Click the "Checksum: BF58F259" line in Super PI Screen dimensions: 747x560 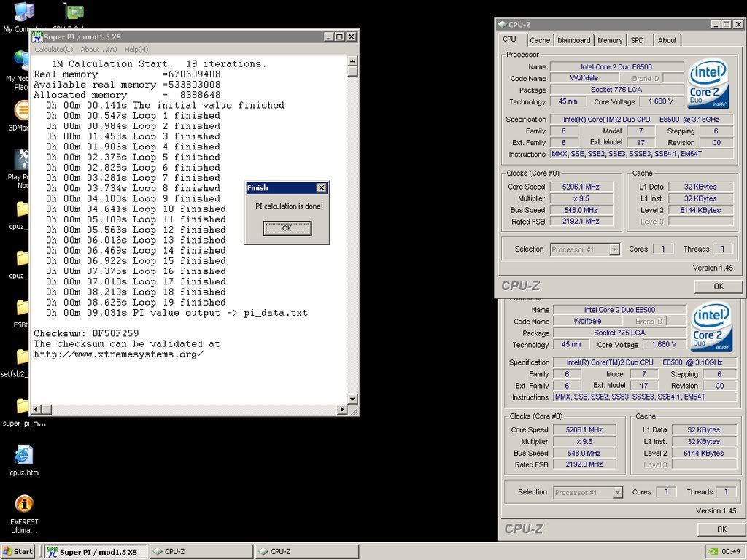coord(86,333)
